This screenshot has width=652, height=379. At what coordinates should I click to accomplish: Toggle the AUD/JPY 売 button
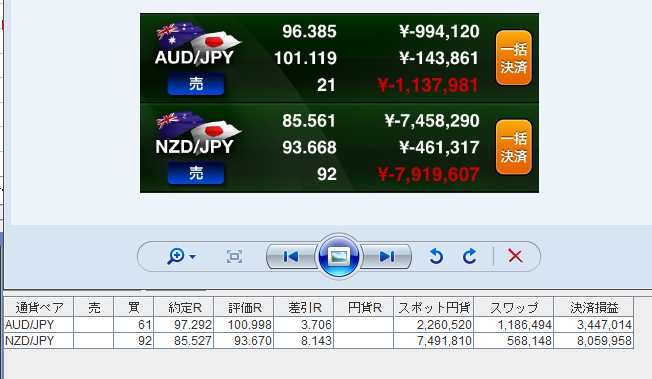(196, 84)
